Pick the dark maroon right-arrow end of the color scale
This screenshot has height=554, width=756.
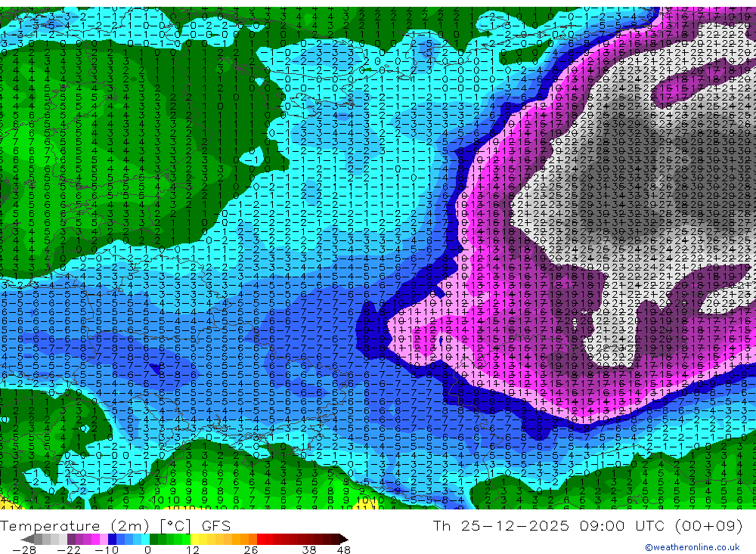(x=344, y=539)
